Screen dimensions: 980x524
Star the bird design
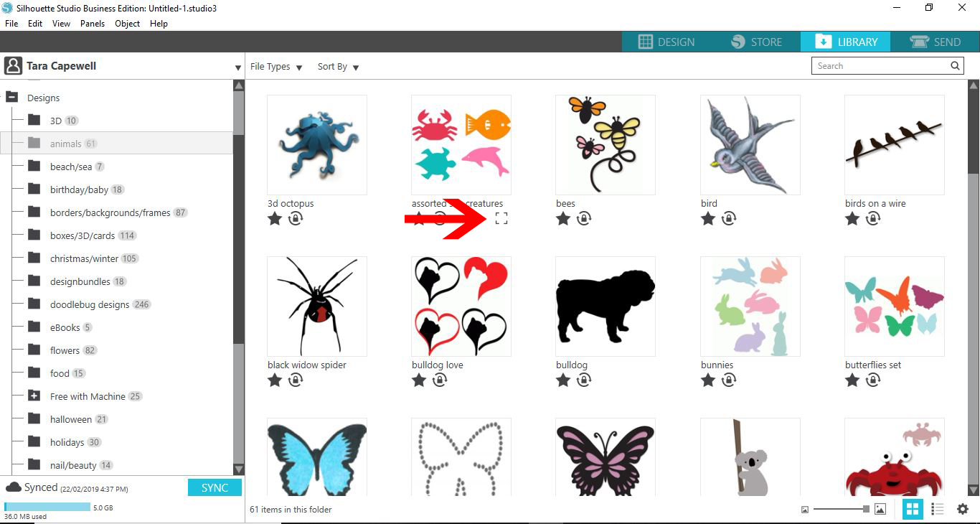tap(708, 219)
